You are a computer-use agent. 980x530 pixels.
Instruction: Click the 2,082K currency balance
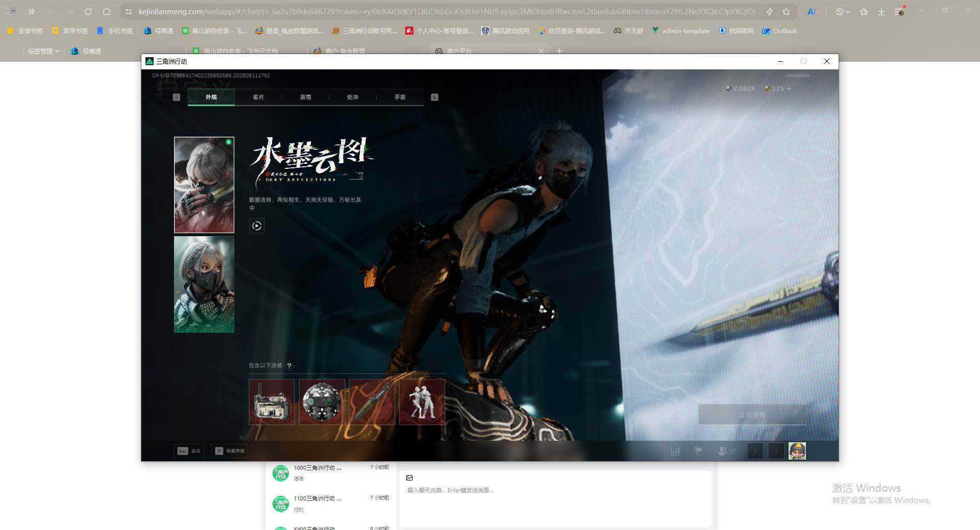pos(741,89)
